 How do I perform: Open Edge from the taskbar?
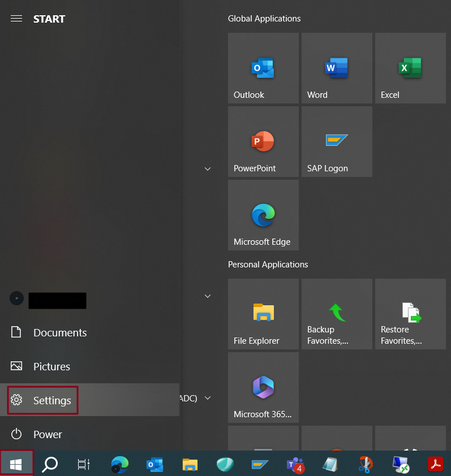[120, 465]
